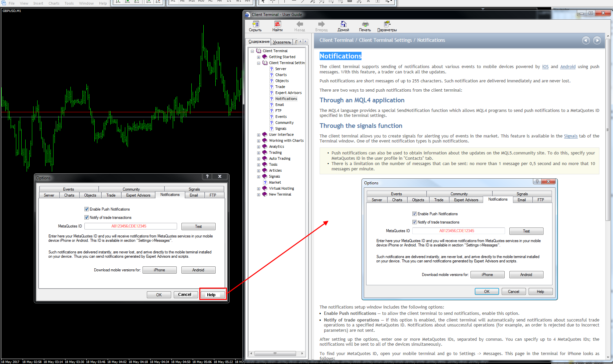613x364 pixels.
Task: Click the purple book icon beside New Terminal
Action: coord(265,194)
